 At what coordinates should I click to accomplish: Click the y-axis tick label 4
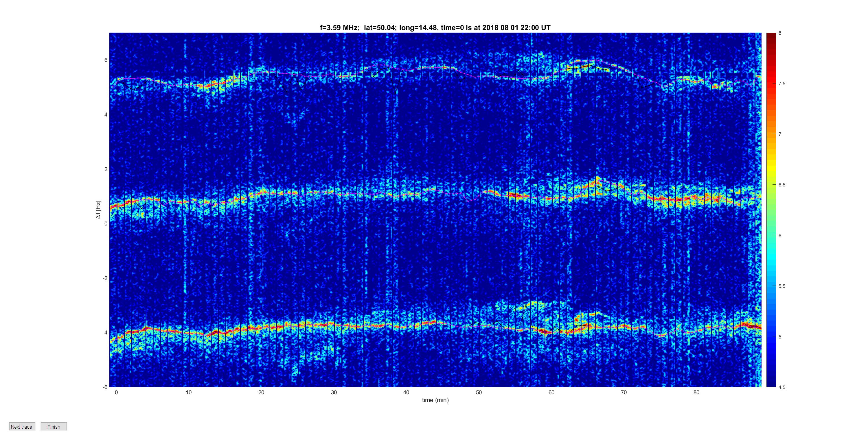(106, 114)
